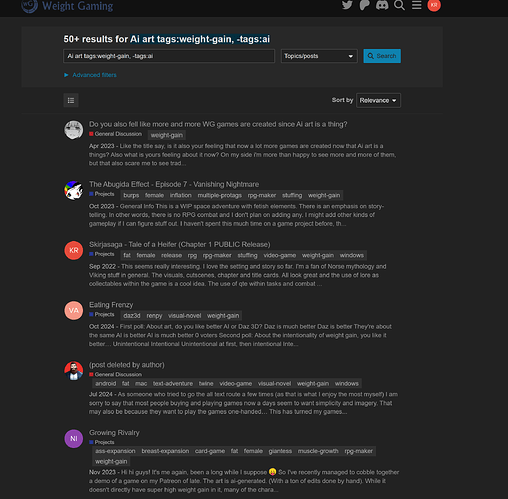Click the blue Search button

click(382, 56)
